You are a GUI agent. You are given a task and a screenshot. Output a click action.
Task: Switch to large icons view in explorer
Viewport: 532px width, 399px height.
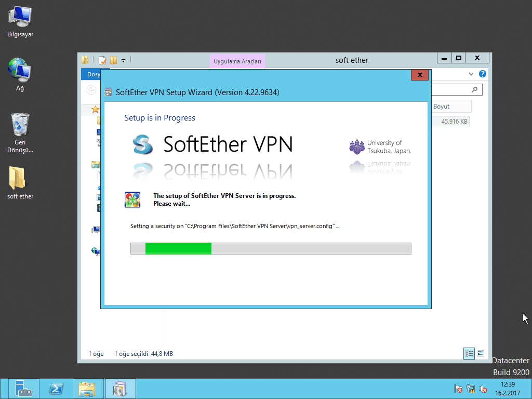click(481, 353)
